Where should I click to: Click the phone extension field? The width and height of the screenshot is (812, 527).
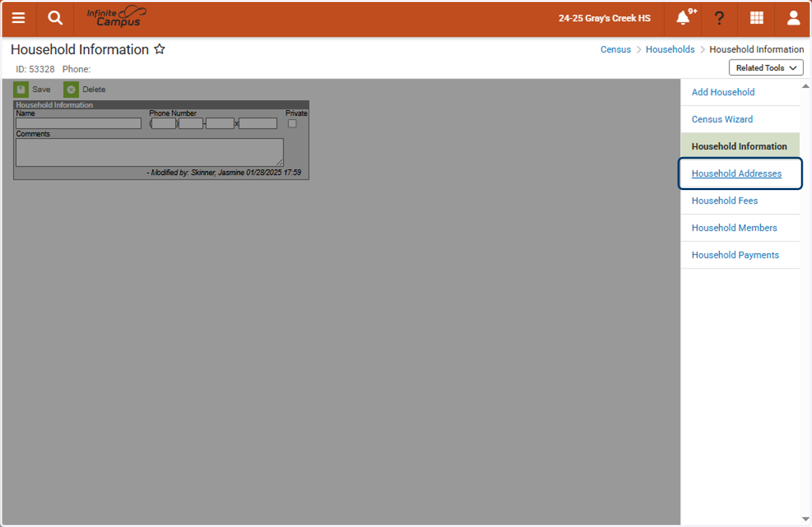pos(258,124)
